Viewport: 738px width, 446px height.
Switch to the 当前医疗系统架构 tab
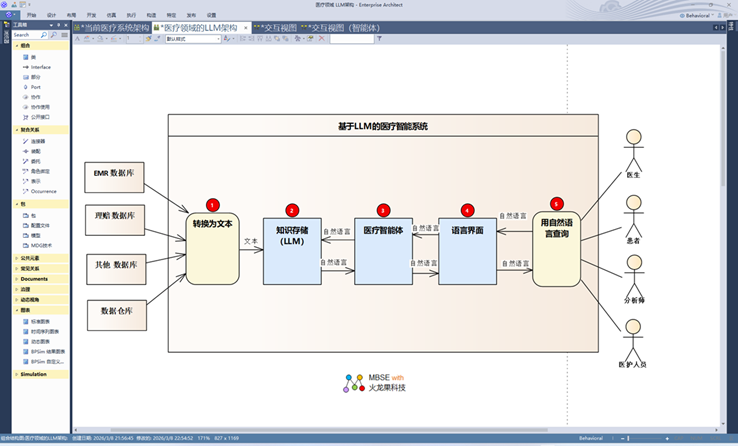click(112, 27)
